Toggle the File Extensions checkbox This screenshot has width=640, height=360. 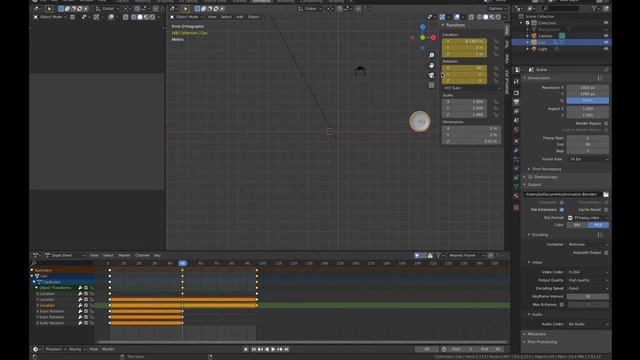click(562, 210)
